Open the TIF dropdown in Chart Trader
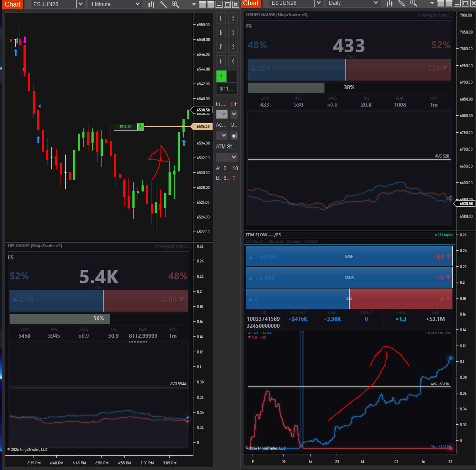Screen dimensions: 476x470 click(234, 114)
